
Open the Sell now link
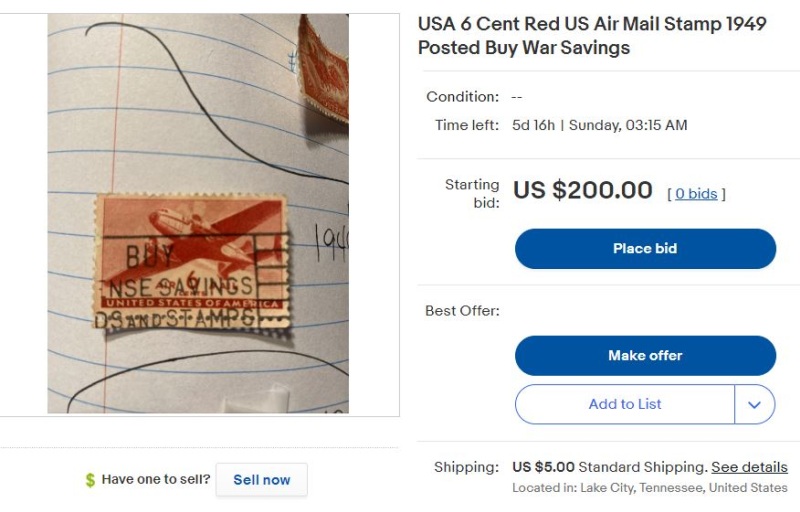click(262, 480)
